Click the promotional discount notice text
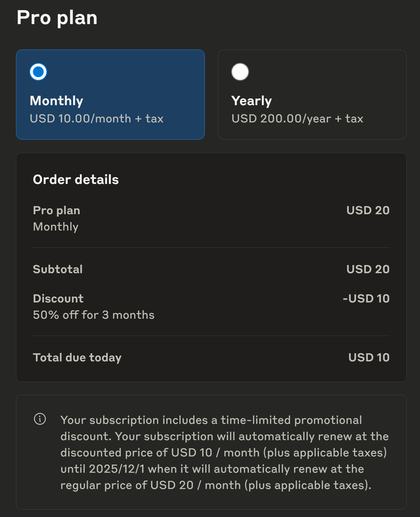The width and height of the screenshot is (420, 517). click(223, 452)
